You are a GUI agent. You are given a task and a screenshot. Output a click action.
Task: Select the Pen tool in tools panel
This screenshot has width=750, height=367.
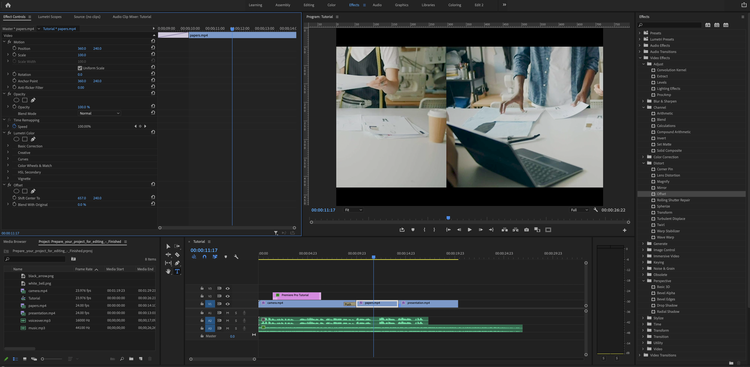(177, 263)
